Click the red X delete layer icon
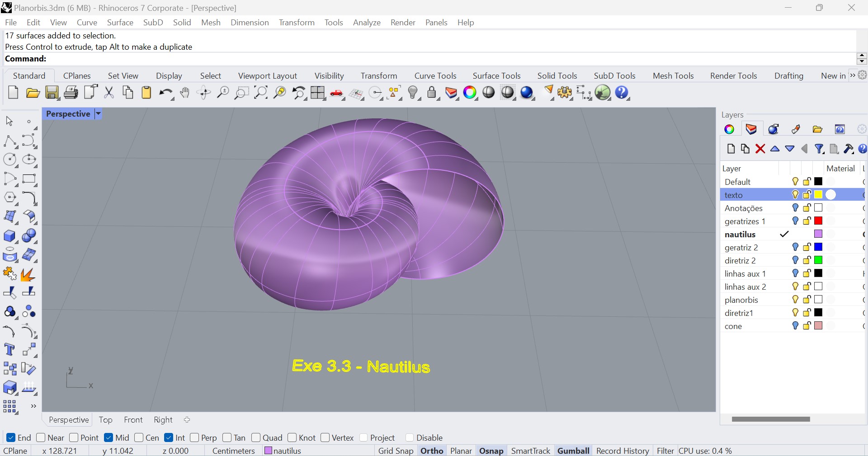This screenshot has width=868, height=456. tap(760, 149)
